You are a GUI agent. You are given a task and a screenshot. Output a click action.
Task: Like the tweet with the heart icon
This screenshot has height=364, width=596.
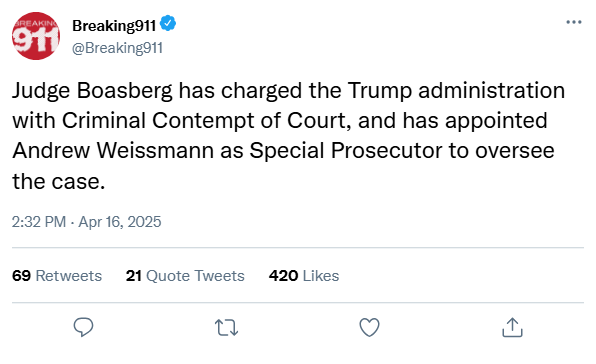coord(369,327)
